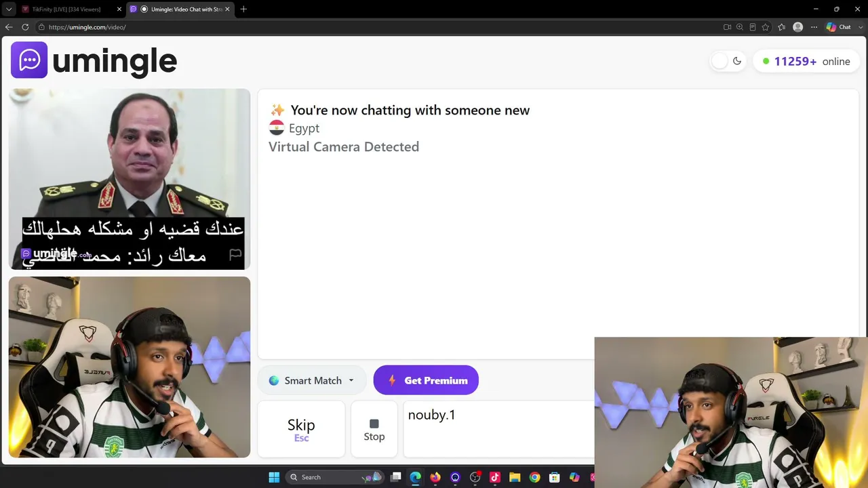Open the Smart Match dropdown
868x488 pixels.
[312, 380]
